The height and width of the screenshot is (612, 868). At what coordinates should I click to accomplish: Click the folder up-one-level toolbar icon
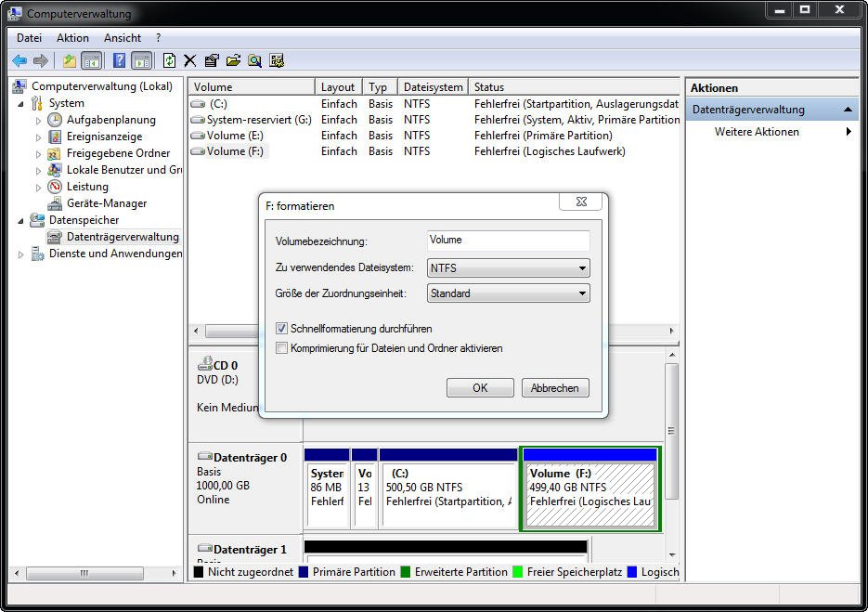pos(69,60)
